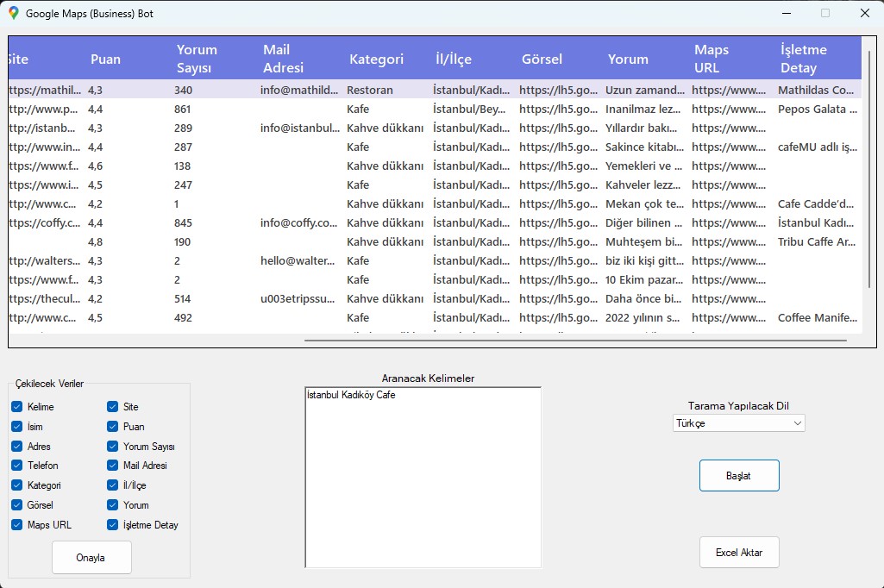Close the Google Maps Bot window
The width and height of the screenshot is (884, 588).
[865, 13]
